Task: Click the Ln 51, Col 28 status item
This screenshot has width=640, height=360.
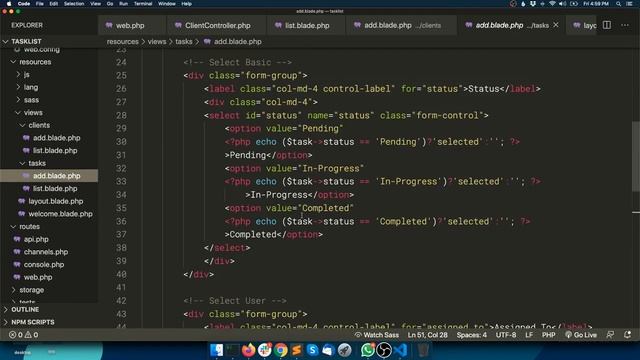Action: click(427, 335)
